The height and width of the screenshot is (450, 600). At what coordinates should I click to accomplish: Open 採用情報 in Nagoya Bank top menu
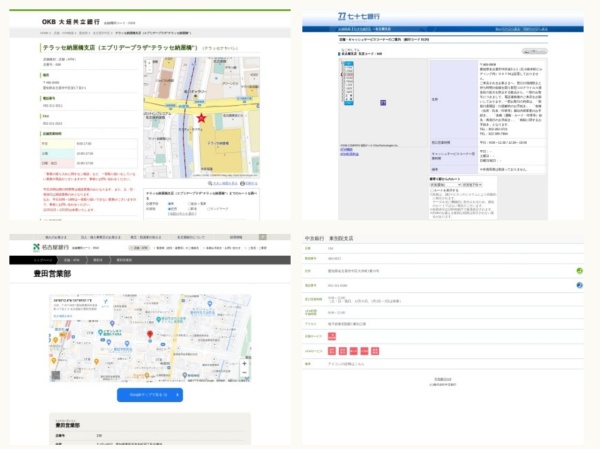point(236,237)
